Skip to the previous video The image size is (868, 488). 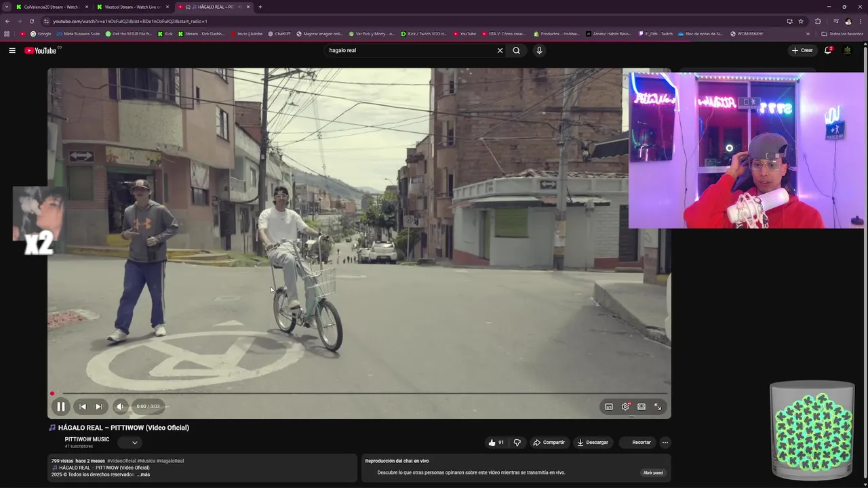point(83,407)
